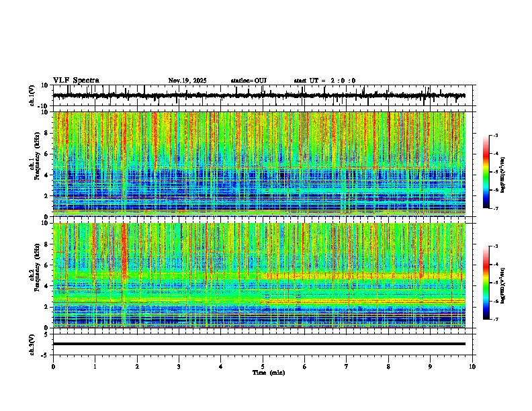
Task: Click tick label "3" on the Time axis
Action: tap(179, 367)
